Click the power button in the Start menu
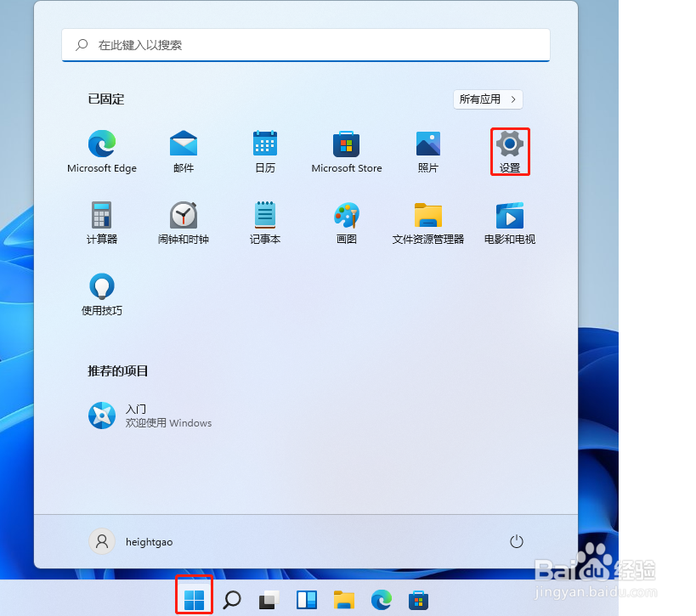696x616 pixels. pyautogui.click(x=517, y=541)
